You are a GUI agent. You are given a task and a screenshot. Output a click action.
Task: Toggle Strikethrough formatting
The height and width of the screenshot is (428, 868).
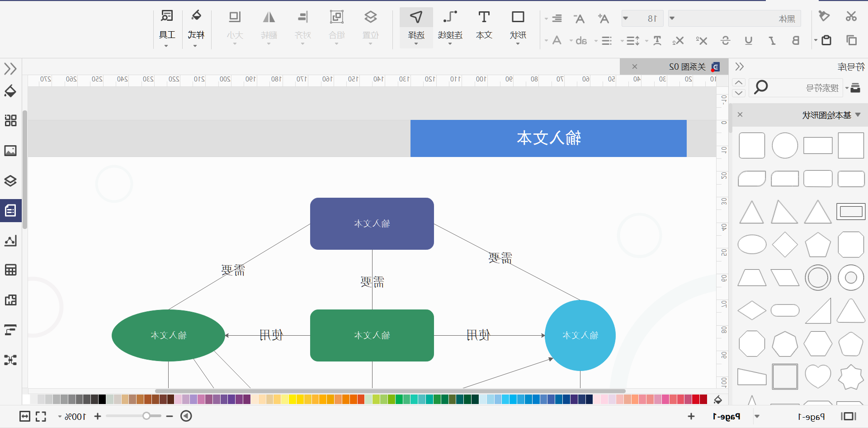(726, 41)
